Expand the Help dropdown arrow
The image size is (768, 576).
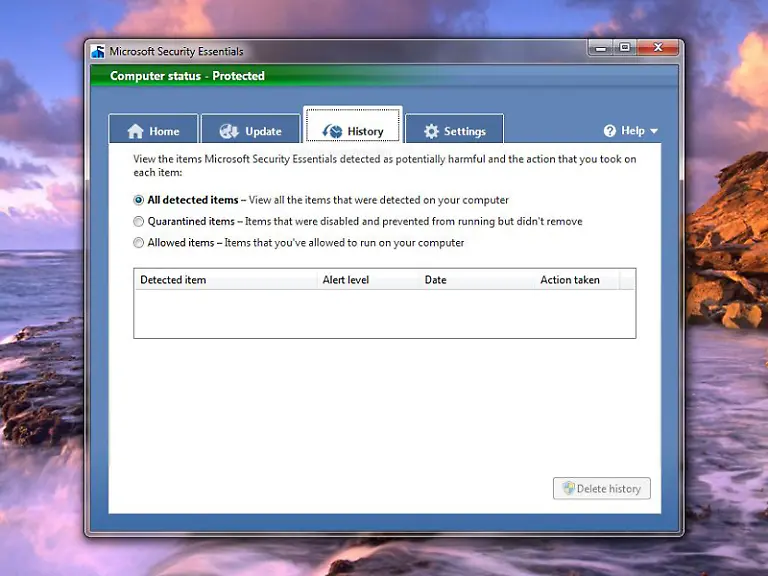point(654,131)
